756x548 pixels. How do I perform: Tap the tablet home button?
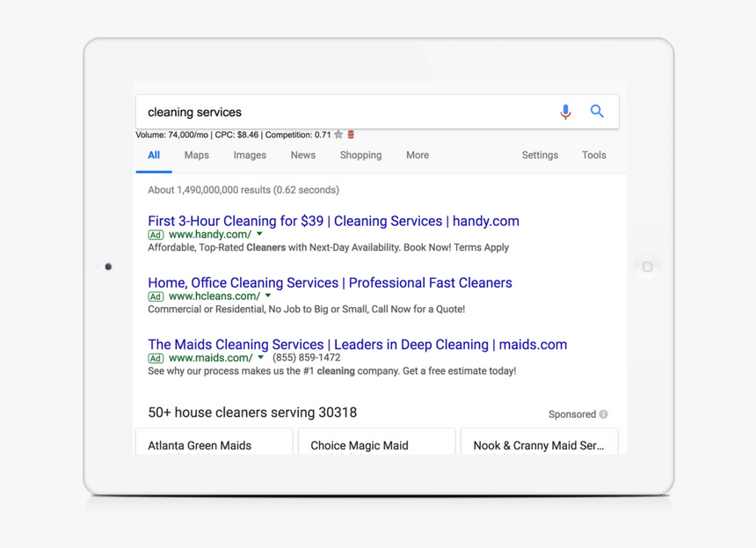648,267
